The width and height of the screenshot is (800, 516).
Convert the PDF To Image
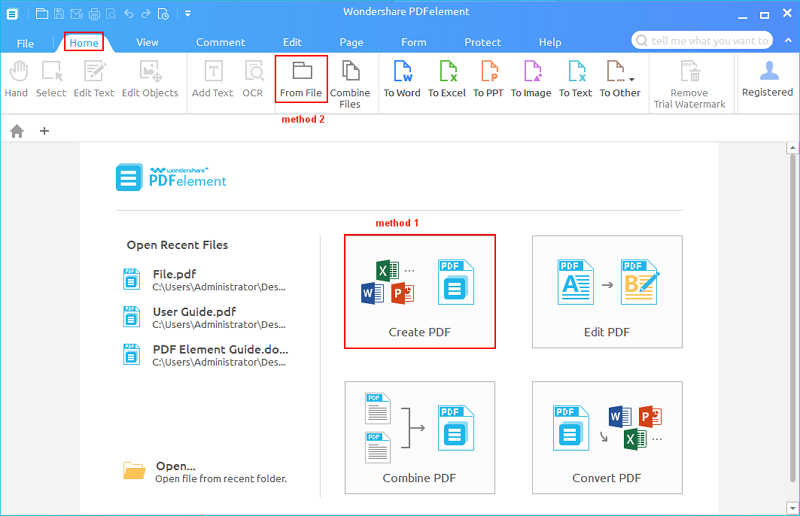(x=531, y=79)
